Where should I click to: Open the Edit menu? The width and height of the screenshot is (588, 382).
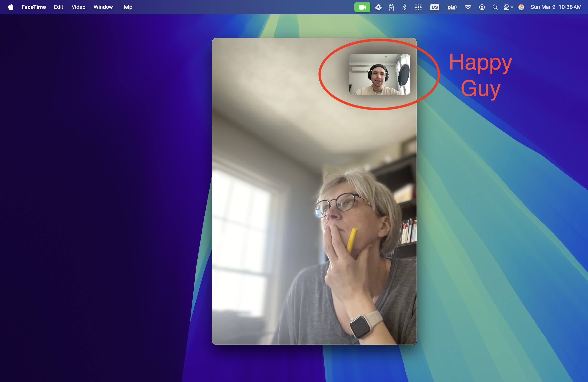pyautogui.click(x=59, y=7)
